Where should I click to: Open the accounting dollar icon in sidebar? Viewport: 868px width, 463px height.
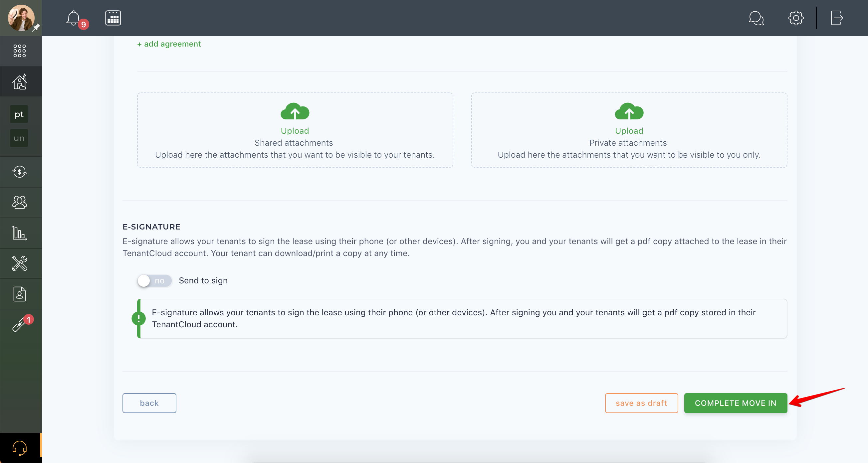coord(20,172)
